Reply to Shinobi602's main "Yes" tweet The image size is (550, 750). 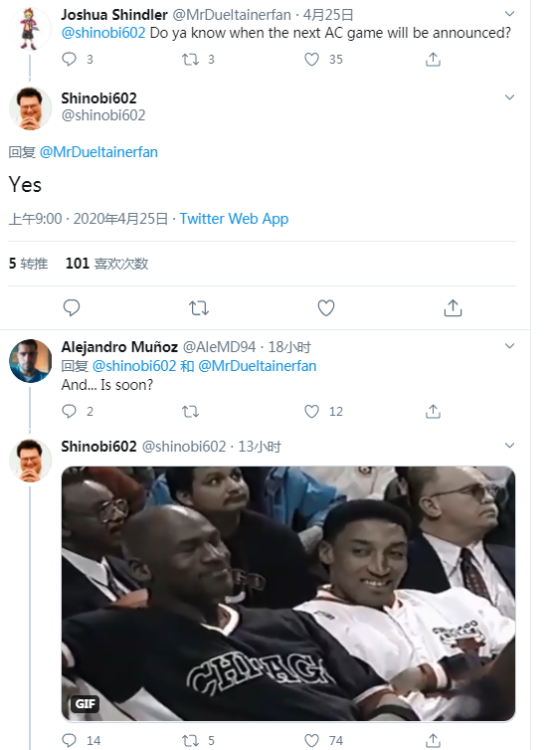pyautogui.click(x=72, y=308)
